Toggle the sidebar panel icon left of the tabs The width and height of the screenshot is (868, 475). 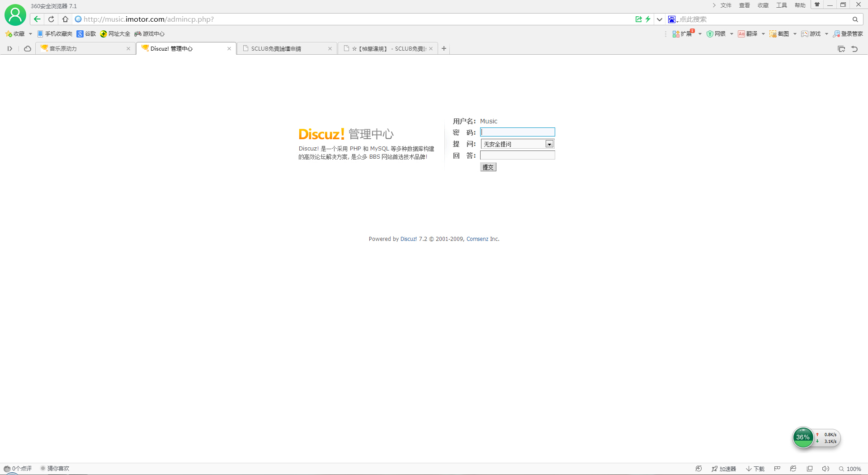click(x=9, y=49)
